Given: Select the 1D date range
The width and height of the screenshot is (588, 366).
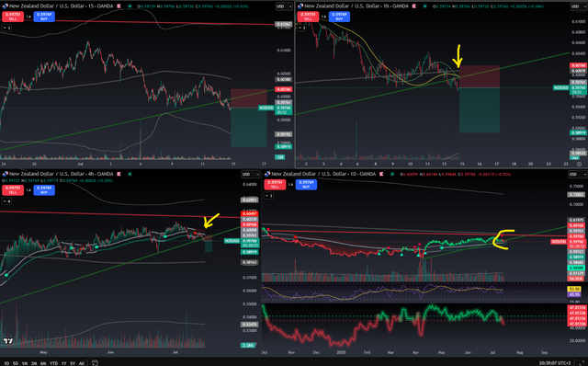Looking at the screenshot, I should [x=6, y=363].
